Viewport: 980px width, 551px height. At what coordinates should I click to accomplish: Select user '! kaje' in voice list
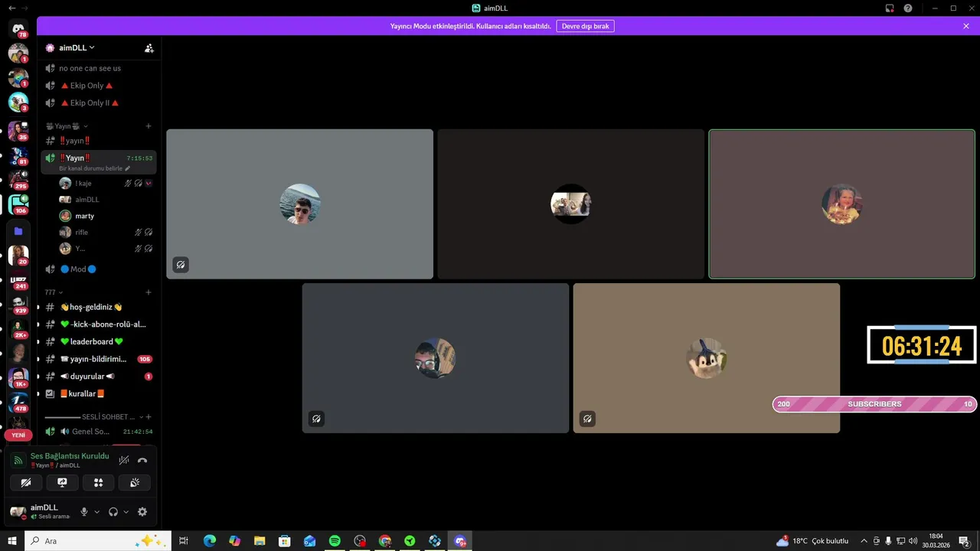tap(106, 184)
